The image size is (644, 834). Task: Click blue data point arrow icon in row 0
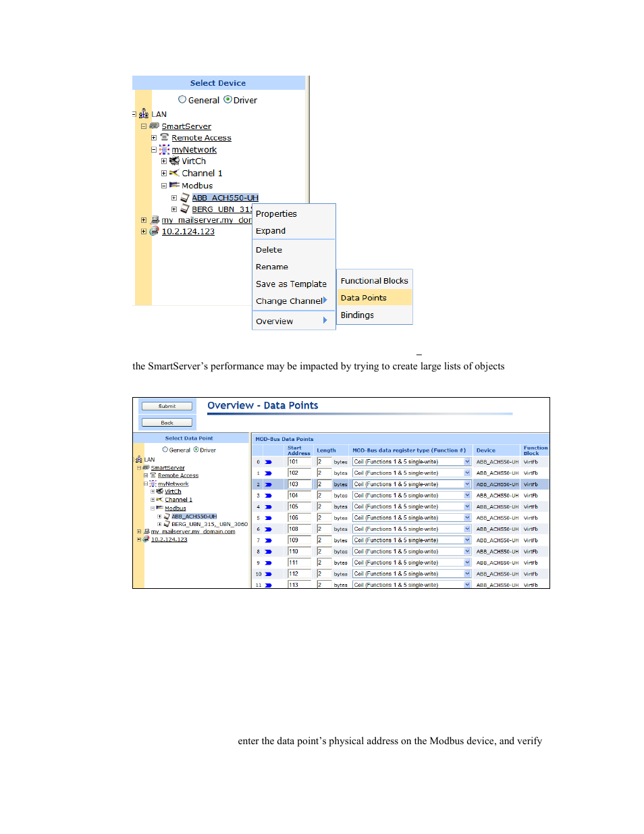click(268, 462)
